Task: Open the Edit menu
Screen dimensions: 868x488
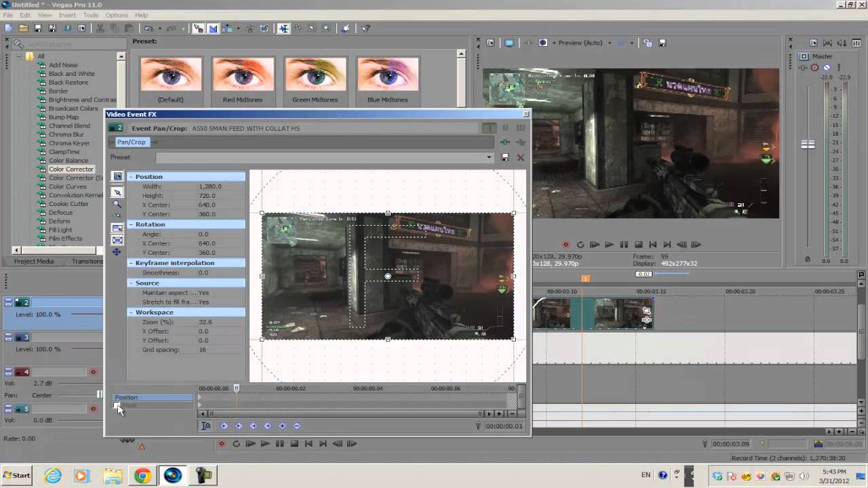Action: coord(25,15)
